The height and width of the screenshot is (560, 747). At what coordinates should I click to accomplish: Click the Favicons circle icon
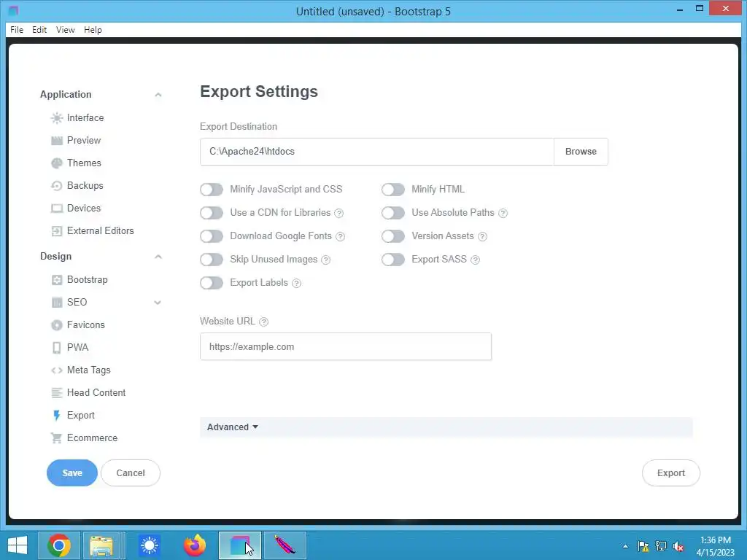pos(57,325)
